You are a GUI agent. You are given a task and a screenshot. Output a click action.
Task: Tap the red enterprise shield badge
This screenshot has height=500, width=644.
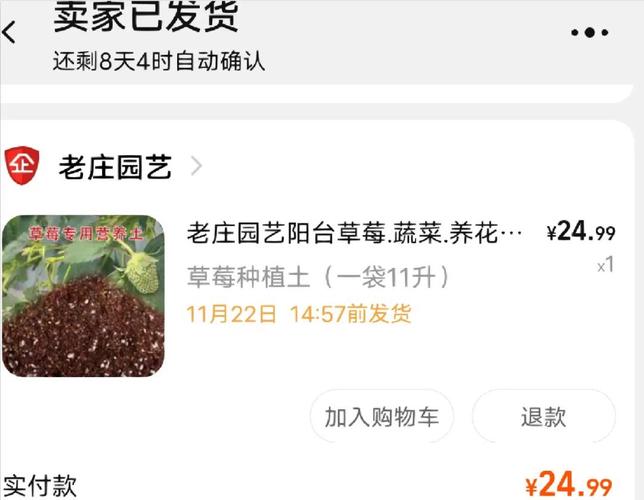(x=22, y=165)
